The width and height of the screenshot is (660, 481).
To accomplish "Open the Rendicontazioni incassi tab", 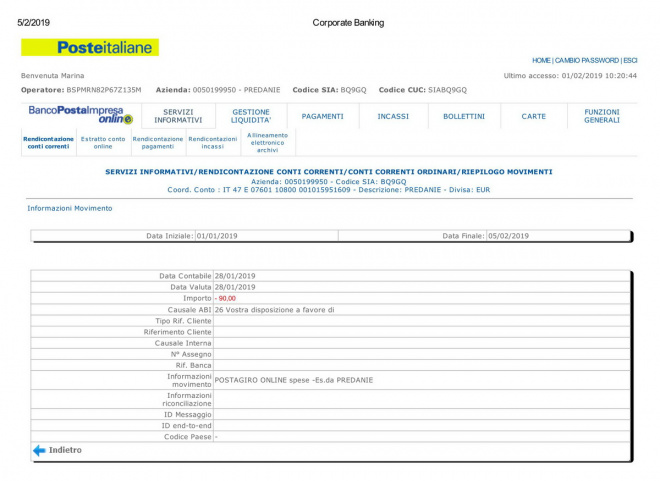I will 213,143.
